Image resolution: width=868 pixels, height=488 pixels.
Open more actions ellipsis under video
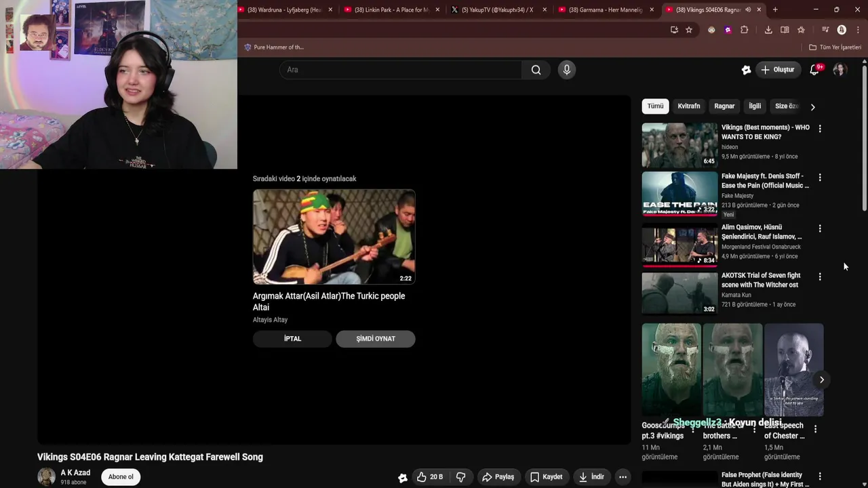[x=623, y=477]
